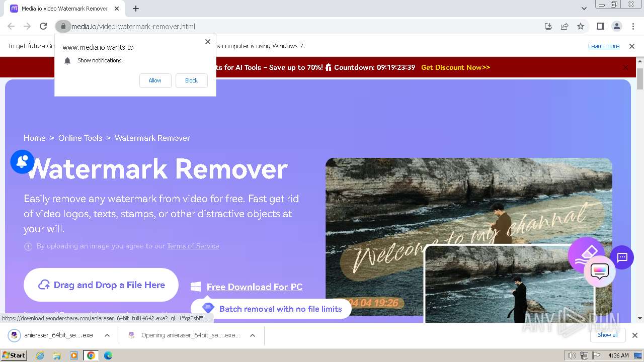644x362 pixels.
Task: Share this page using the share icon
Action: click(x=565, y=27)
